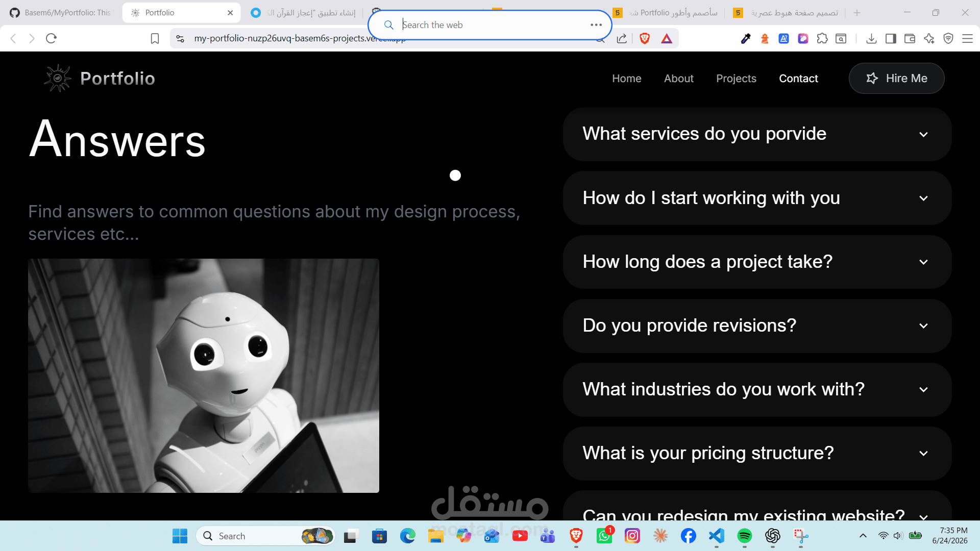980x551 pixels.
Task: Open File Explorer from the taskbar
Action: (x=436, y=536)
